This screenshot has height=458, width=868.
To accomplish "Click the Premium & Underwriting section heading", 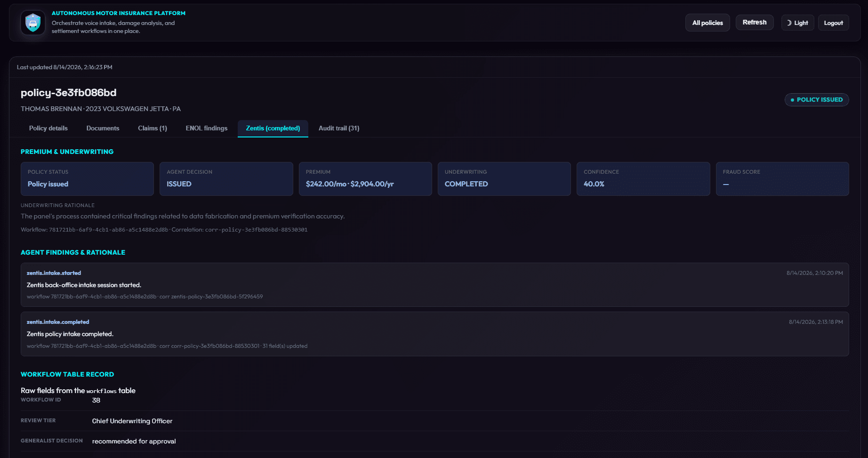I will click(x=67, y=152).
